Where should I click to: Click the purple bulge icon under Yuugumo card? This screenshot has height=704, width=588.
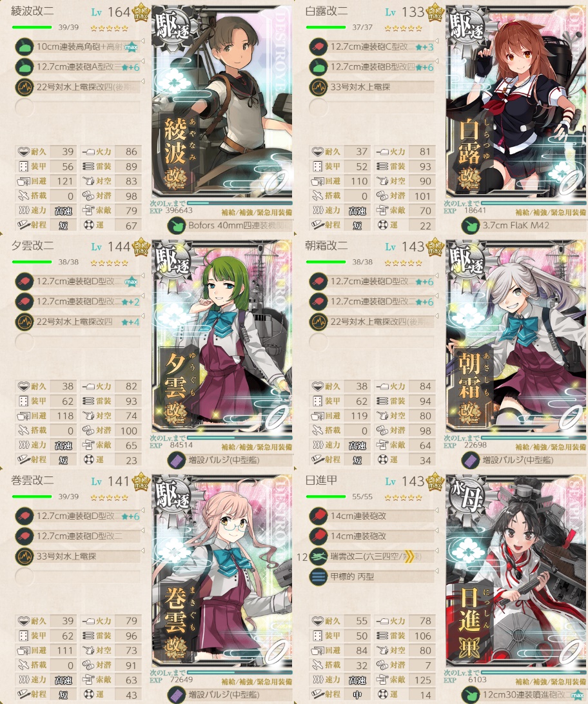tap(177, 460)
